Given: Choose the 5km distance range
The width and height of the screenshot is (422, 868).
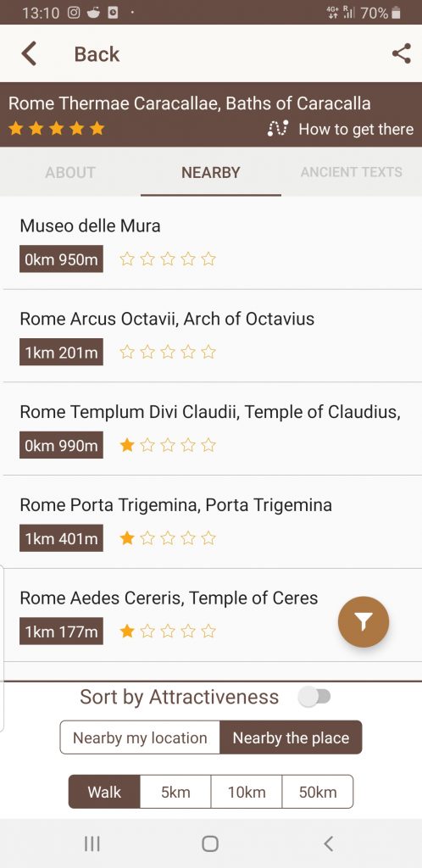Looking at the screenshot, I should 175,792.
